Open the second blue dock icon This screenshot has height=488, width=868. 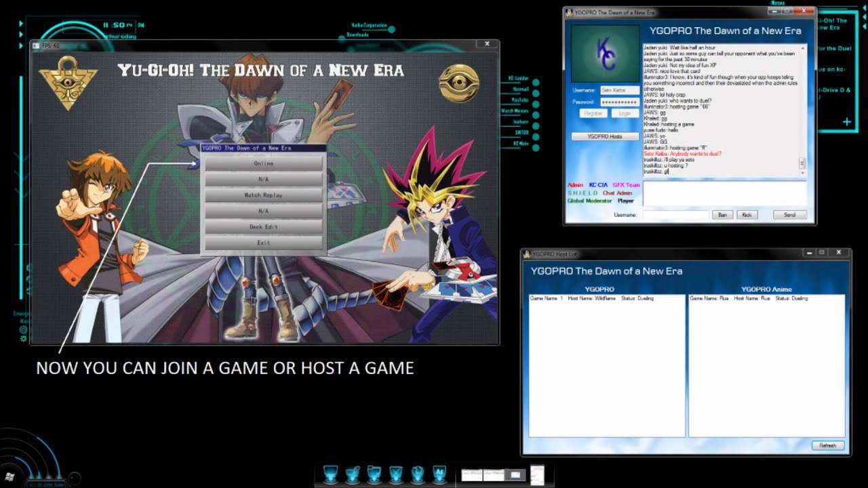click(x=353, y=474)
